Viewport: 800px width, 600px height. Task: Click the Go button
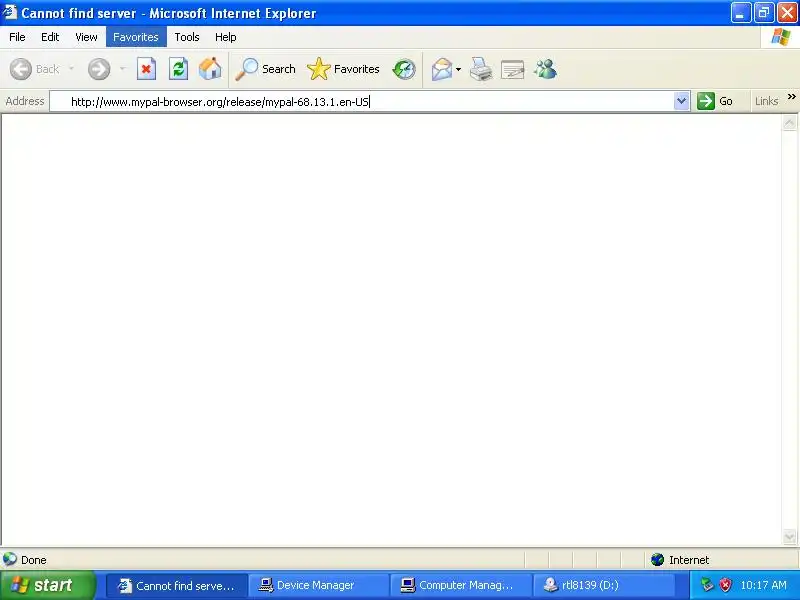pos(715,101)
